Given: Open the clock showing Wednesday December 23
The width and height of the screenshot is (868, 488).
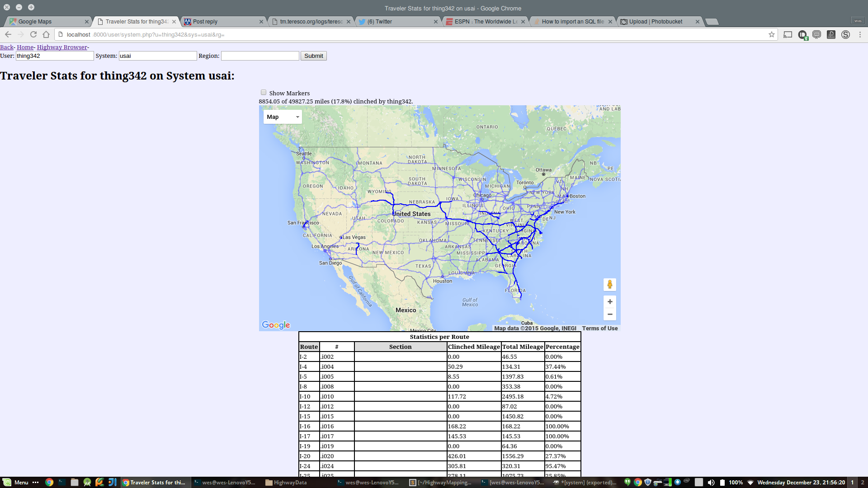Looking at the screenshot, I should pos(801,482).
